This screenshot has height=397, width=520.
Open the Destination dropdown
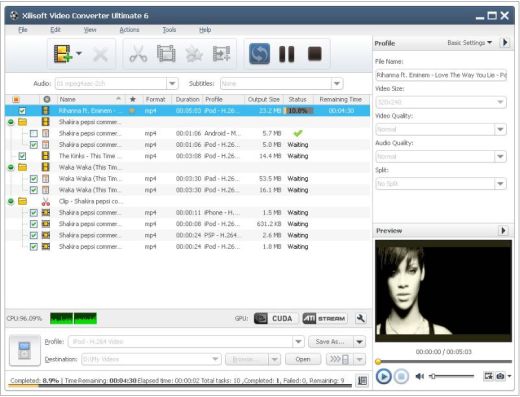click(x=215, y=359)
